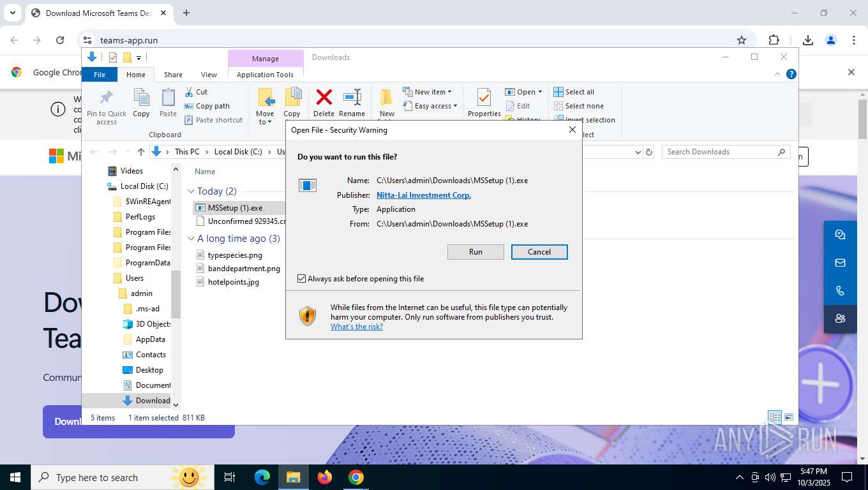Select Videos in navigation pane

131,171
